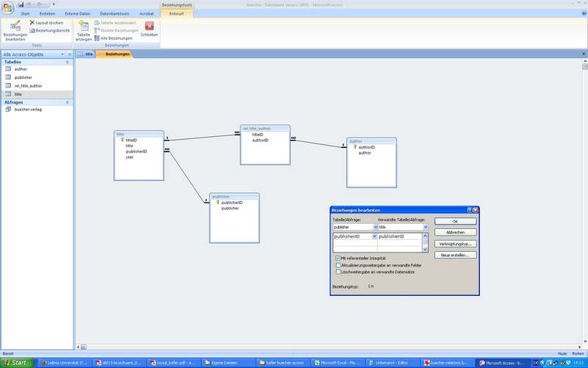Click the Tabelle anzeigen icon

coord(83,27)
